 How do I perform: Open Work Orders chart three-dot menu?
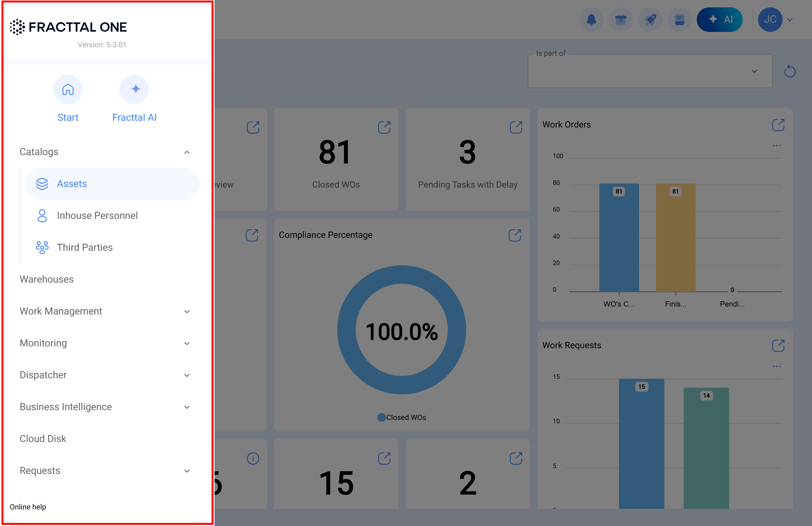pos(776,146)
